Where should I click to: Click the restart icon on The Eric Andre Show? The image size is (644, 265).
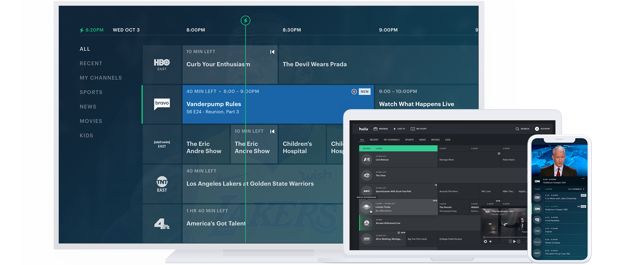(x=272, y=131)
